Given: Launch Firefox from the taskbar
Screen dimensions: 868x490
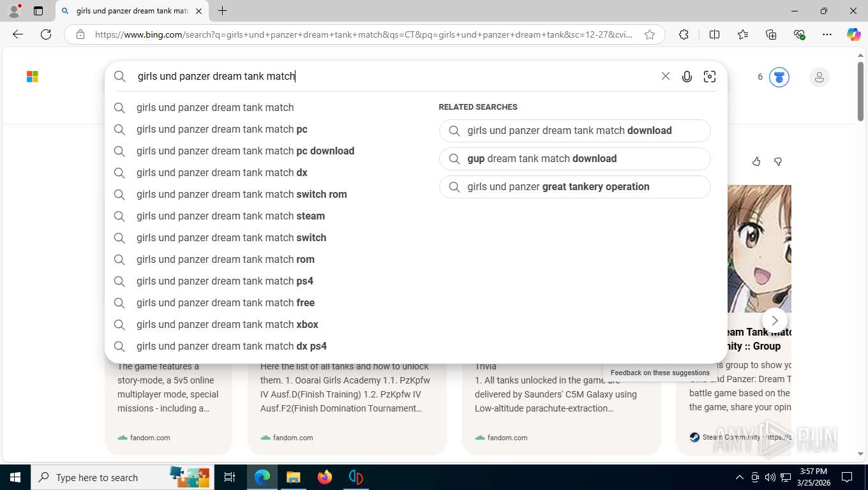Looking at the screenshot, I should tap(324, 477).
